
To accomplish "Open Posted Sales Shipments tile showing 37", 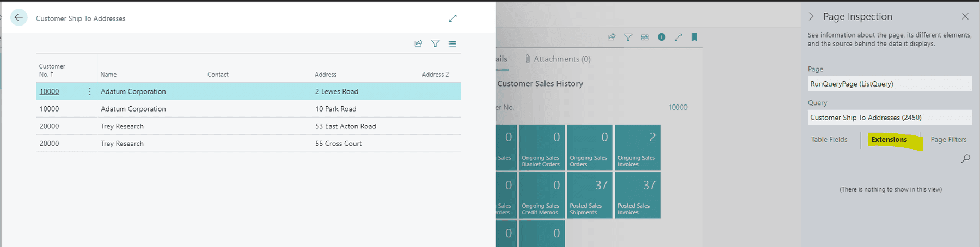I will pyautogui.click(x=589, y=195).
